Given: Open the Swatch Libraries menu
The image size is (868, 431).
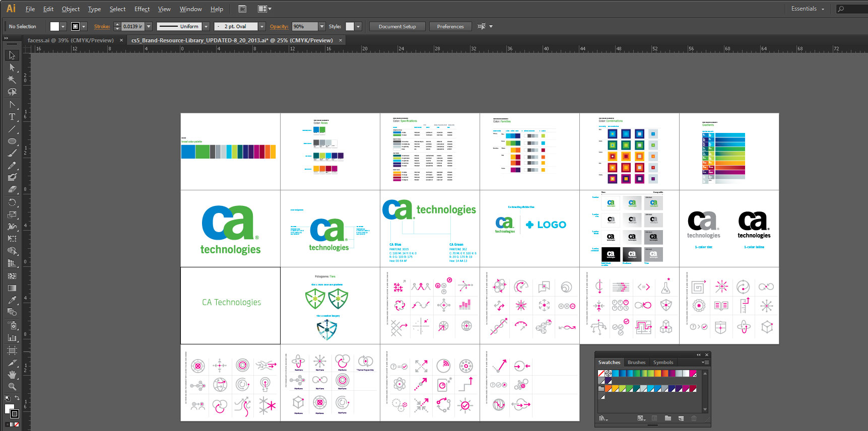Looking at the screenshot, I should point(603,418).
